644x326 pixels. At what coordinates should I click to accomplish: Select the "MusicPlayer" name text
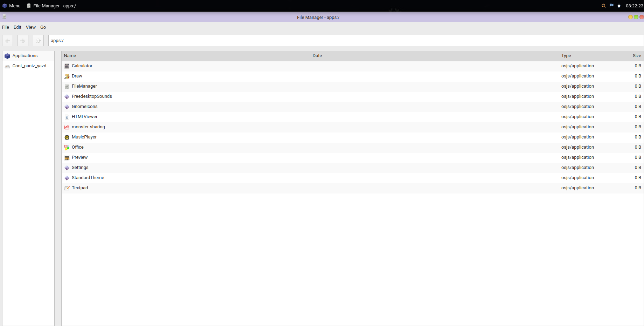coord(84,137)
